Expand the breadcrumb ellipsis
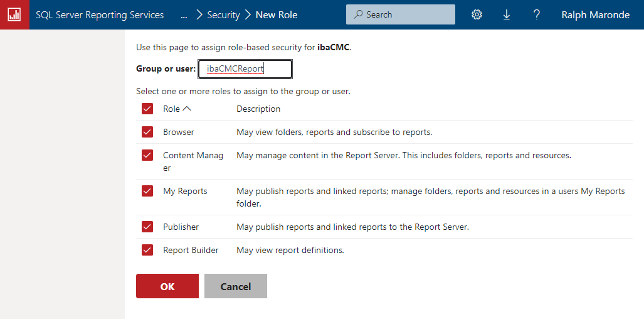Screen dimensions: 644x319 pyautogui.click(x=184, y=14)
